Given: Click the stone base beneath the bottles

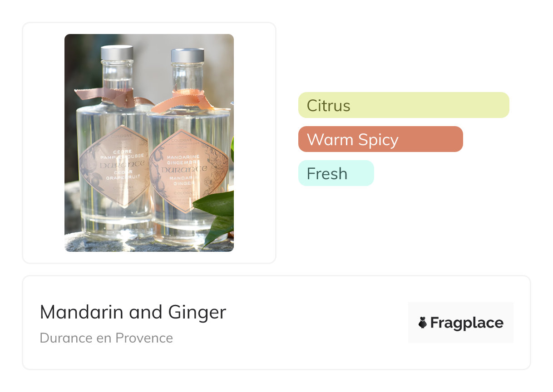Looking at the screenshot, I should pos(136,244).
